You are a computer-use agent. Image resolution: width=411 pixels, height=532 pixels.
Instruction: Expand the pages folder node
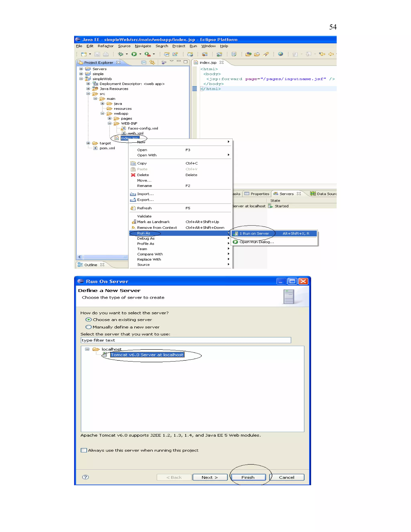[x=110, y=118]
